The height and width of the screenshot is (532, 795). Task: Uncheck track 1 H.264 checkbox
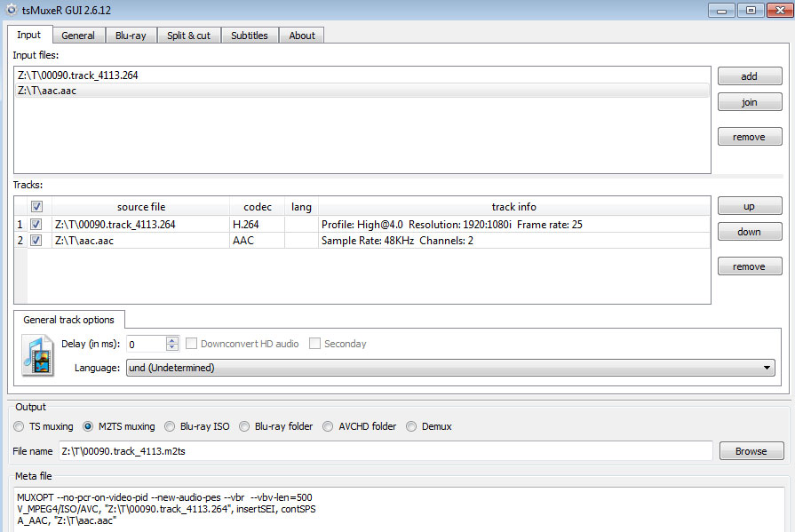click(x=36, y=224)
